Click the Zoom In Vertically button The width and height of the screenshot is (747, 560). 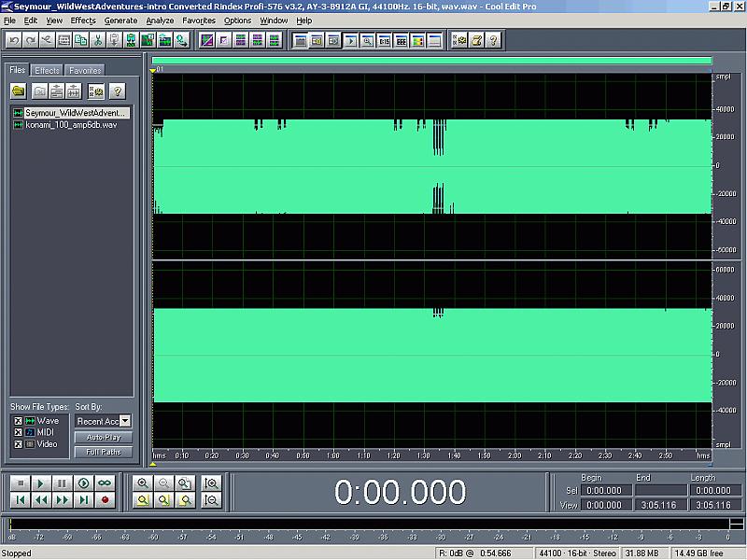(x=212, y=483)
